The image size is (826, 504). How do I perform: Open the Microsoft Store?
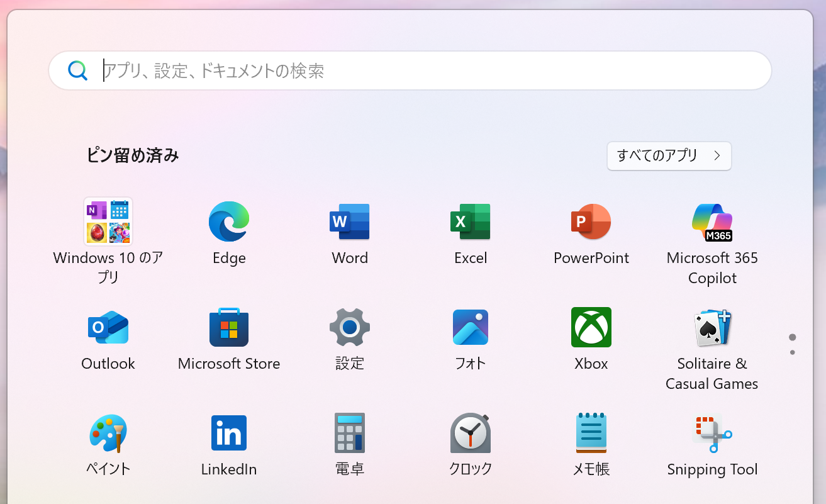coord(229,327)
